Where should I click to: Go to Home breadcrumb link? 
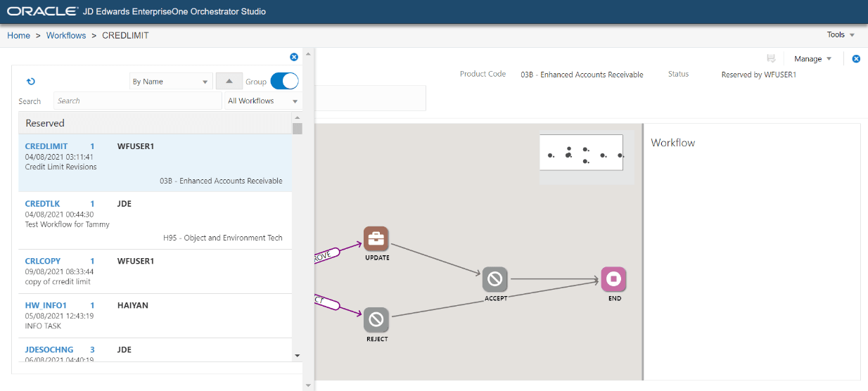coord(19,35)
